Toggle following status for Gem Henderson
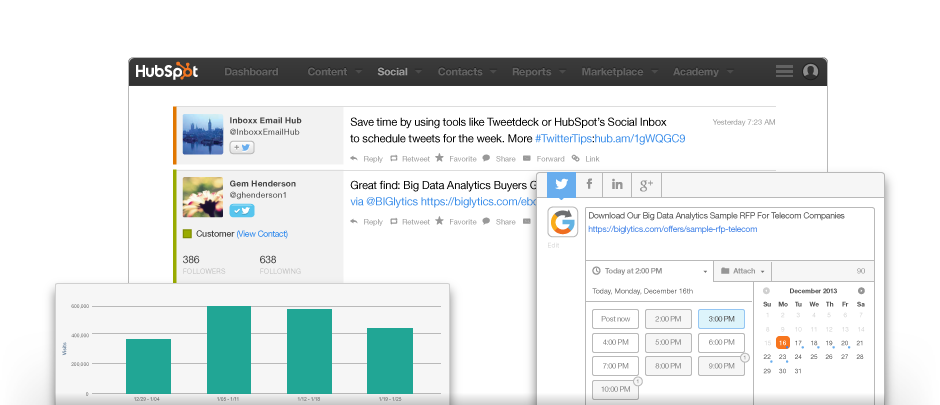 241,210
